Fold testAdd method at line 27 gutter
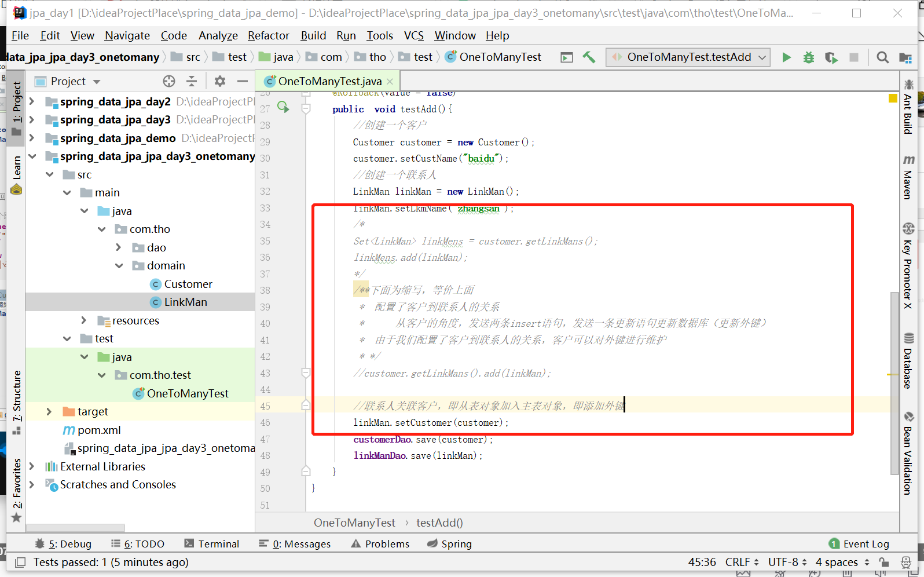Viewport: 924px width, 577px height. point(306,108)
